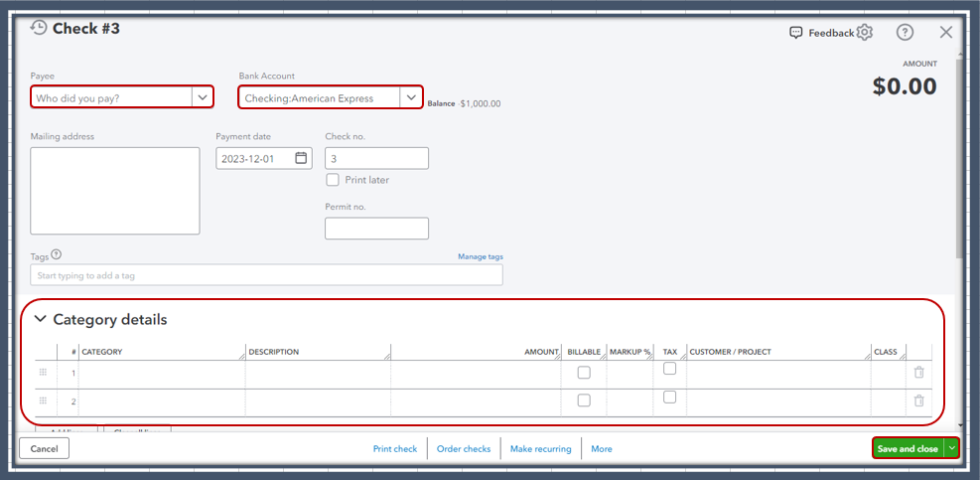Screen dimensions: 980x480
Task: Click the CATEGORY column header
Action: (102, 352)
